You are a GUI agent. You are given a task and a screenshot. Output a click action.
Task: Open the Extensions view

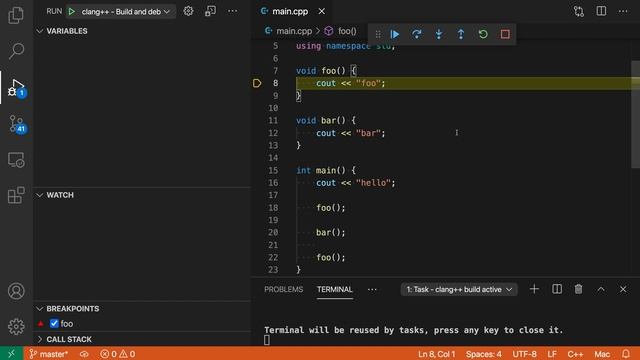point(16,195)
